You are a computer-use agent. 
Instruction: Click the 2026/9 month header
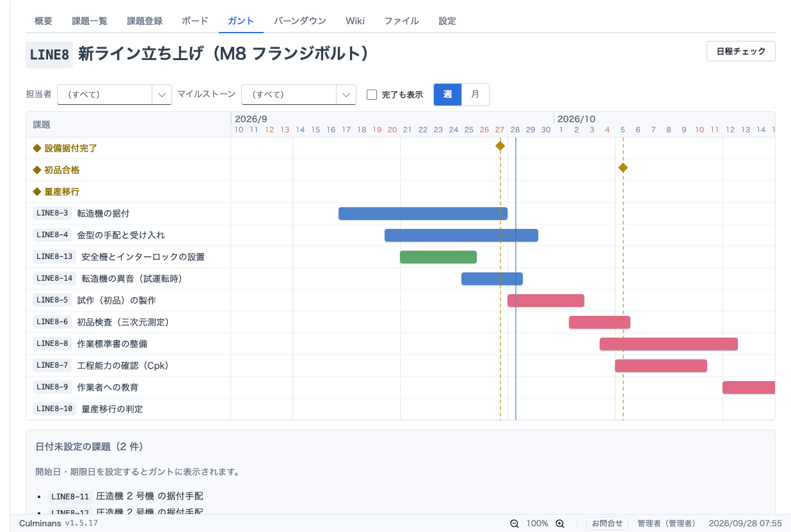pyautogui.click(x=251, y=119)
